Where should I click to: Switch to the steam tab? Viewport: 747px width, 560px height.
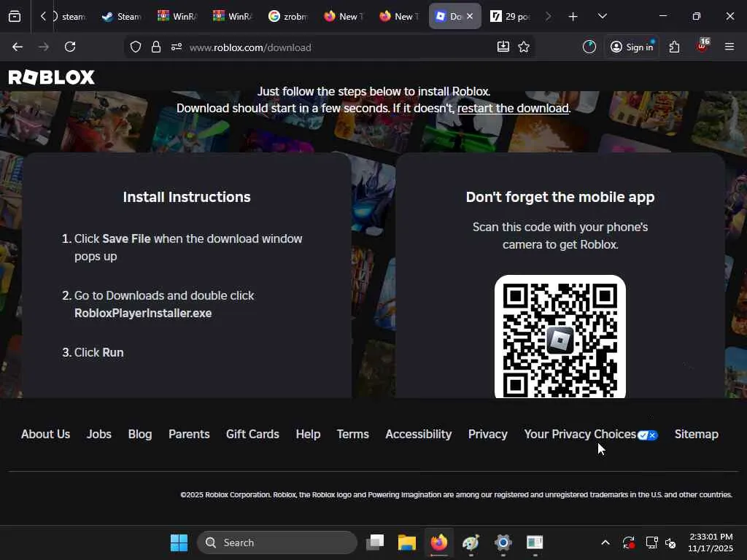pos(70,17)
